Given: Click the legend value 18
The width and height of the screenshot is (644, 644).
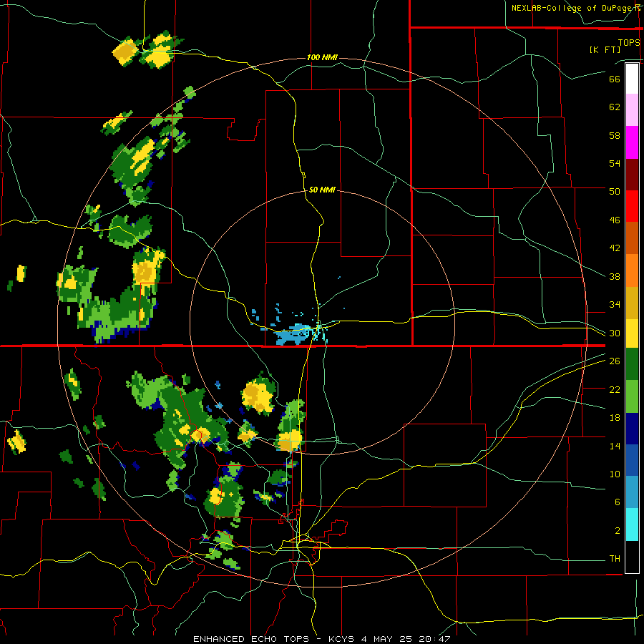Looking at the screenshot, I should pos(615,418).
